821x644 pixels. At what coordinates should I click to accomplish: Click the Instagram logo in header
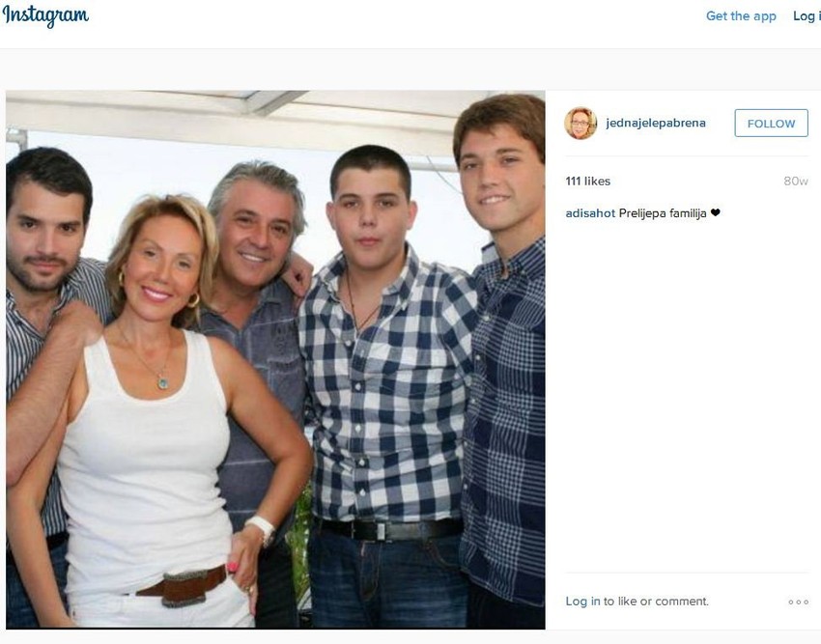(45, 15)
